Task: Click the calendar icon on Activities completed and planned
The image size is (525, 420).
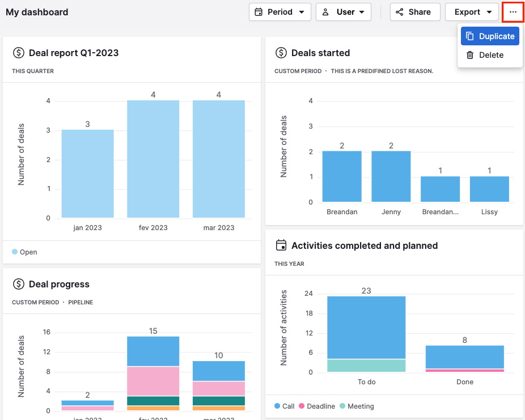Action: click(282, 245)
